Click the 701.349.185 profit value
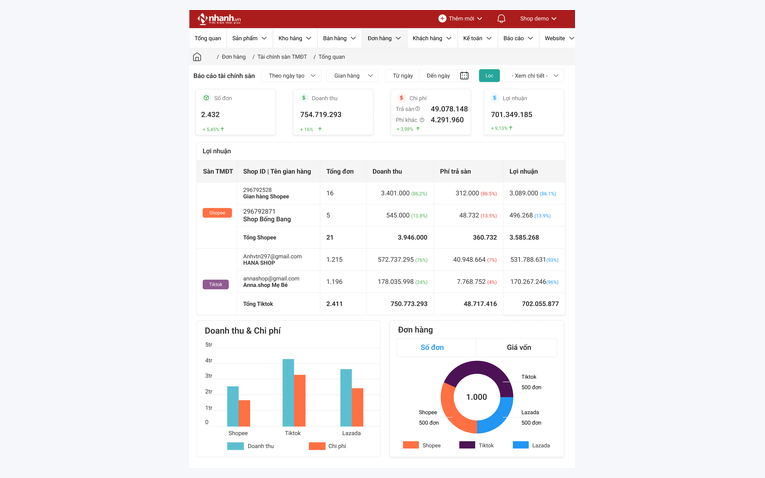This screenshot has height=478, width=765. click(511, 114)
